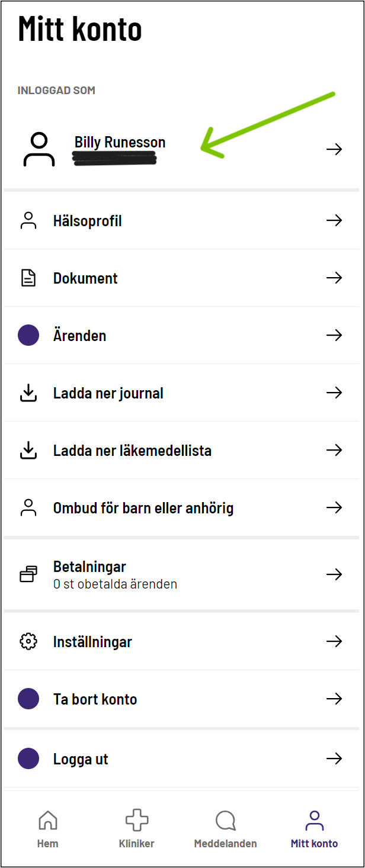365x868 pixels.
Task: Click the document icon beside Dokument
Action: click(x=28, y=278)
